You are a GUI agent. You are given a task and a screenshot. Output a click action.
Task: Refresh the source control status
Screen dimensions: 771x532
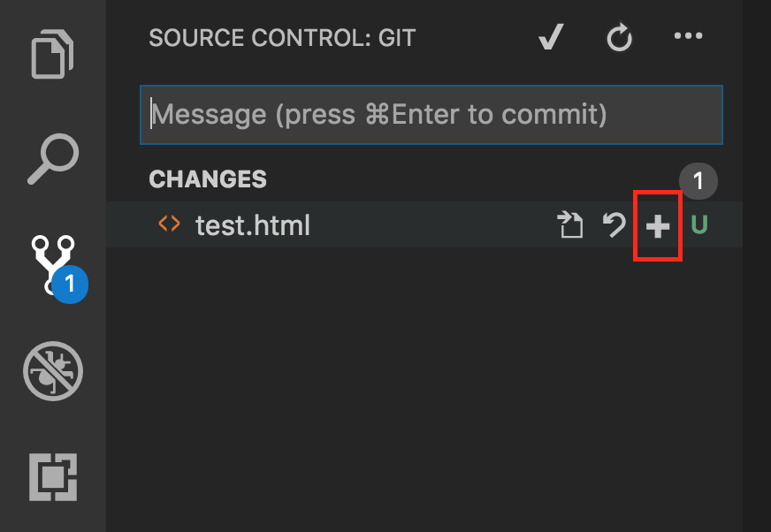click(x=619, y=38)
